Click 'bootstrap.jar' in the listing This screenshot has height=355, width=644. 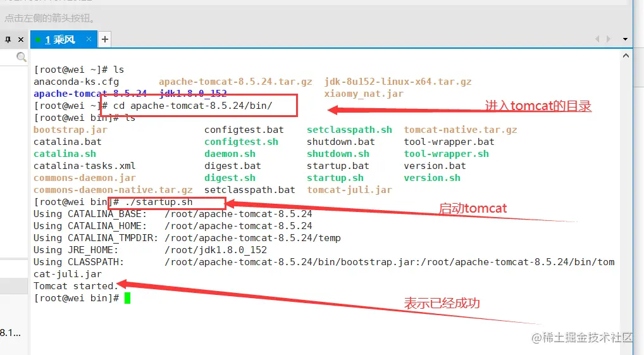point(71,130)
